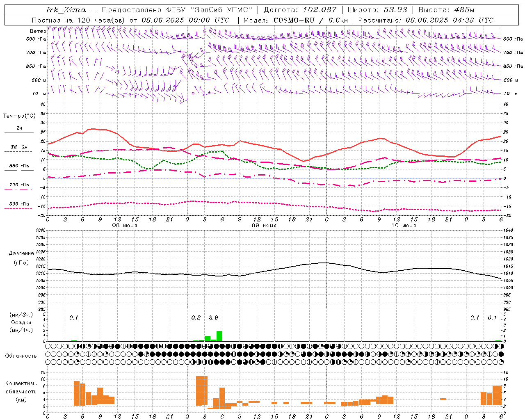Click the '08 июня' date label
This screenshot has width=525, height=420.
[124, 225]
